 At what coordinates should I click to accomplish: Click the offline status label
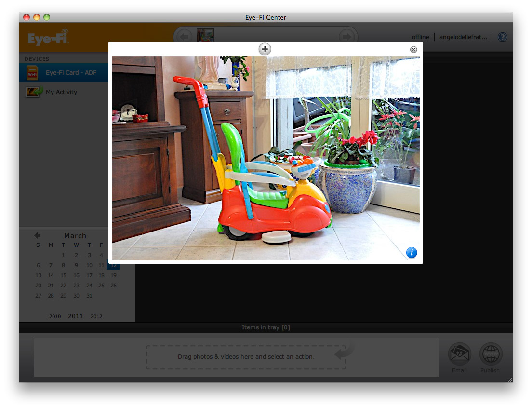point(420,37)
